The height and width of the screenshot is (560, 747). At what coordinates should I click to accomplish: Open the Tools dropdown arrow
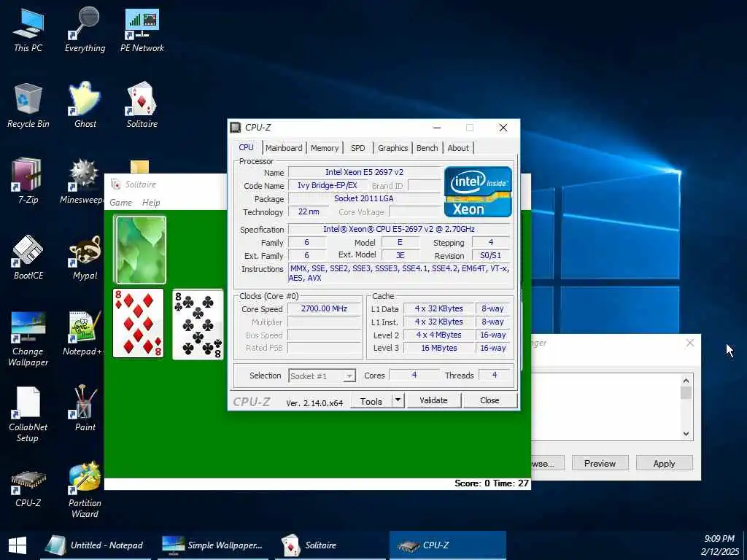pyautogui.click(x=398, y=400)
